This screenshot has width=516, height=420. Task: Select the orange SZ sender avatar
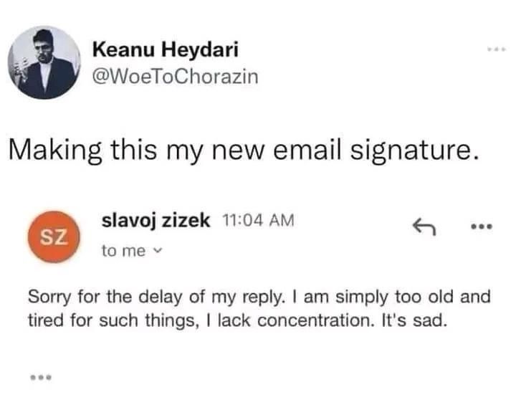coord(54,237)
